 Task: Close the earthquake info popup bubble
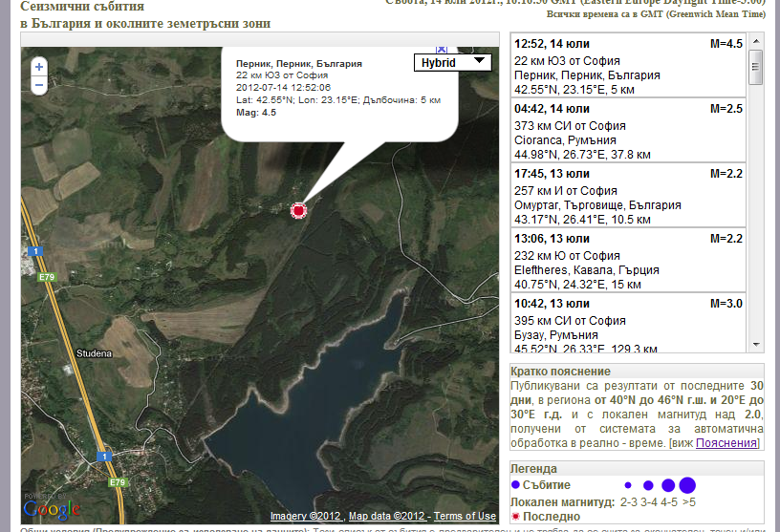[x=442, y=49]
